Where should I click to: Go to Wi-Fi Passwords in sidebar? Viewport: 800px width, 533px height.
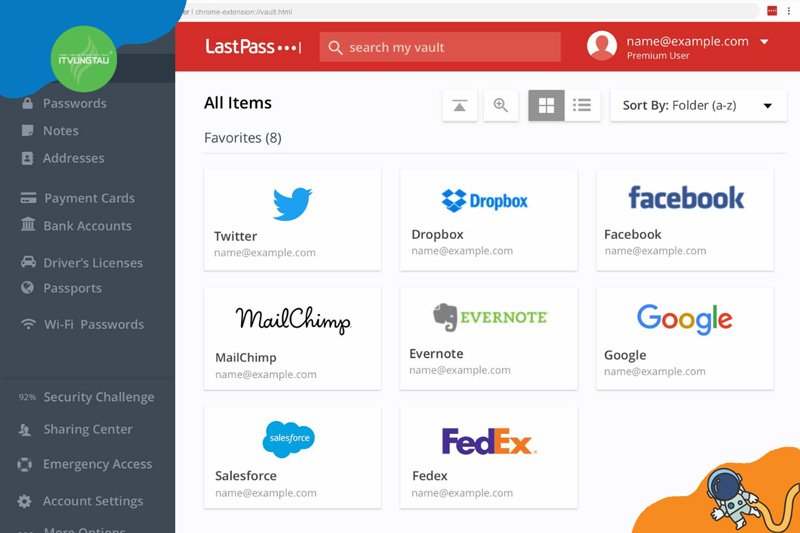pos(94,324)
